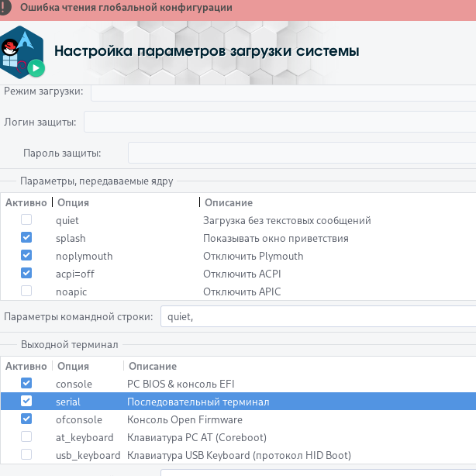Uncheck the splash kernel option
Image resolution: width=476 pixels, height=476 pixels.
[x=26, y=237]
